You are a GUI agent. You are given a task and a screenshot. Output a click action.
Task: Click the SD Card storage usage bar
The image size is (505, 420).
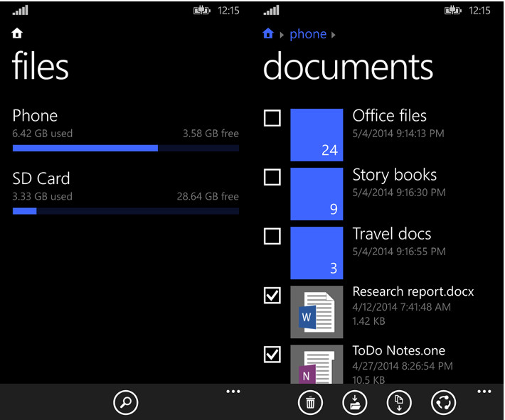126,211
